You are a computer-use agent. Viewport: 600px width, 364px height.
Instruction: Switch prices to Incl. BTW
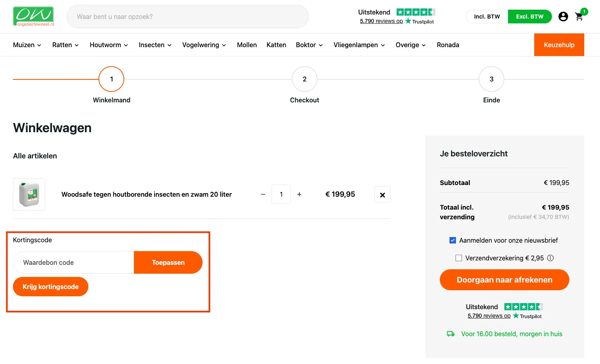pos(487,17)
